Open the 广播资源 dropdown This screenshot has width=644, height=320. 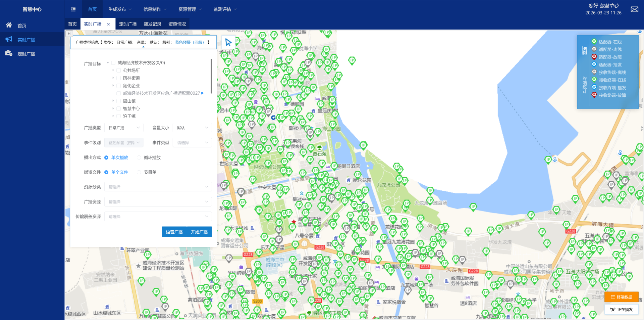click(158, 202)
